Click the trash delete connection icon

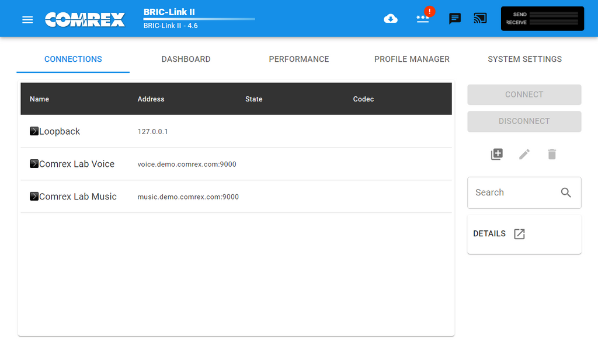[552, 155]
